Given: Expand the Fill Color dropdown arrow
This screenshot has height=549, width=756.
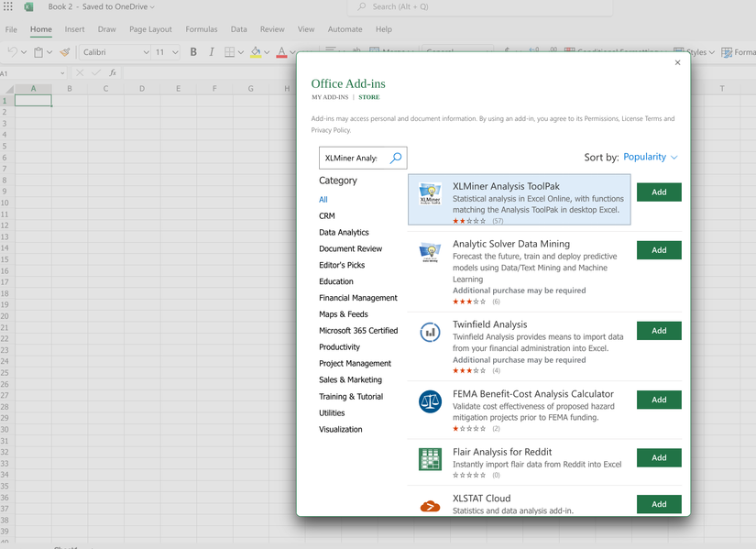Looking at the screenshot, I should tap(267, 52).
